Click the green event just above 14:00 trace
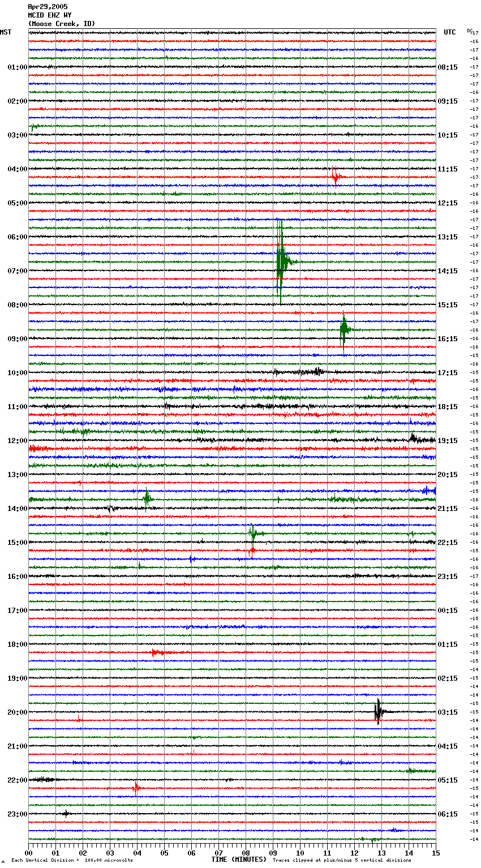Viewport: 481px width, 868px height. [147, 499]
